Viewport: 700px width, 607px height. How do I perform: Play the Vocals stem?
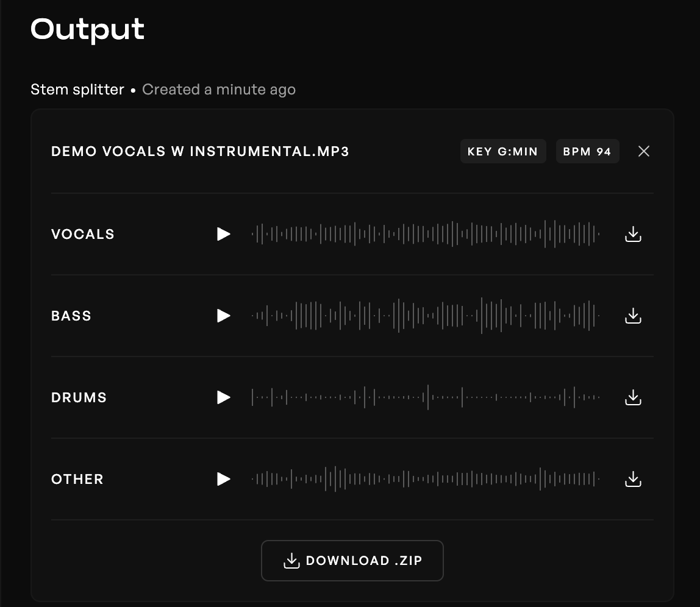(x=223, y=234)
